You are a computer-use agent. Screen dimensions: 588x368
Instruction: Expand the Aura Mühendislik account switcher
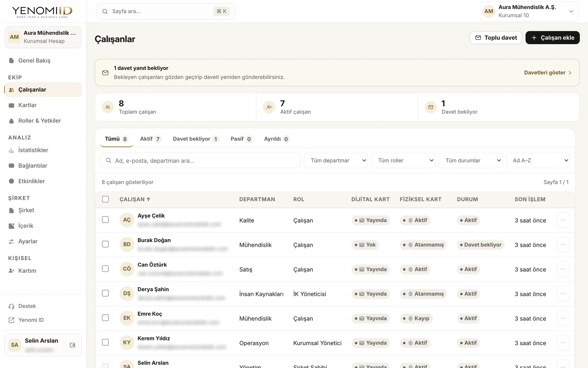[529, 11]
